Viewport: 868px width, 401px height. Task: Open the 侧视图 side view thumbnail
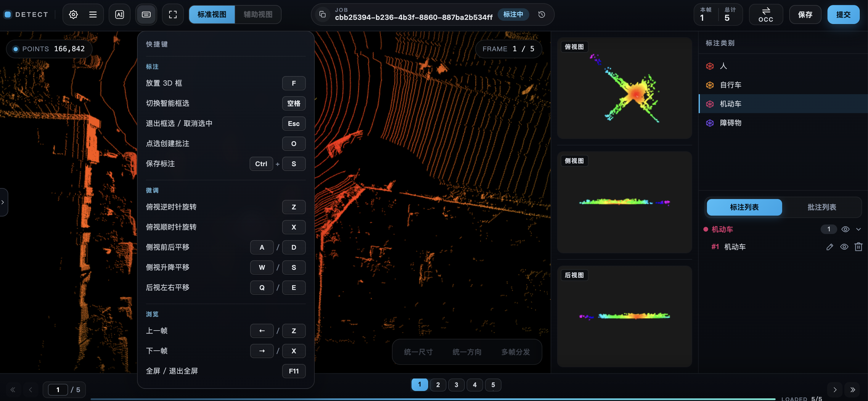[x=624, y=202]
